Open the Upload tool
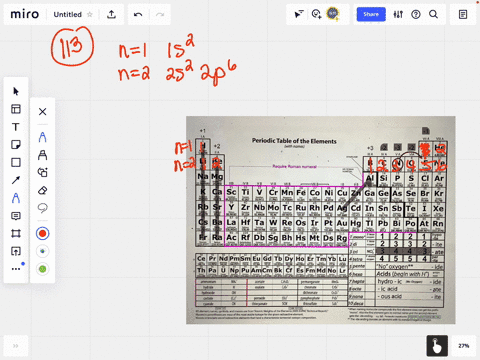This screenshot has width=480, height=360. pos(16,251)
